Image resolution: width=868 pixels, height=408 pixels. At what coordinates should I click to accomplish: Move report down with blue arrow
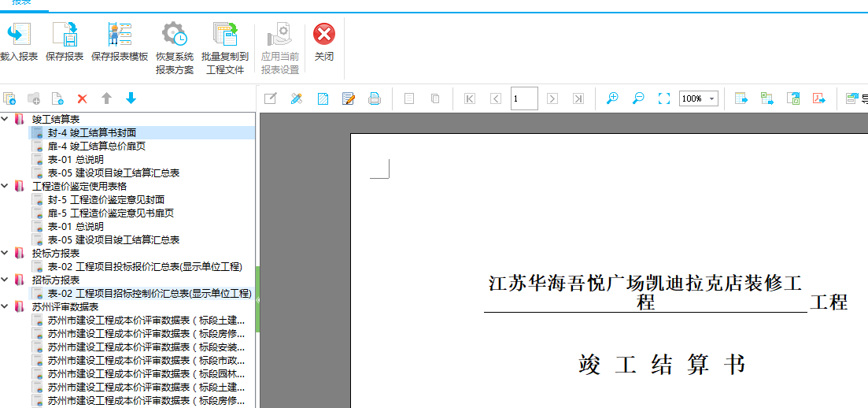coord(131,98)
